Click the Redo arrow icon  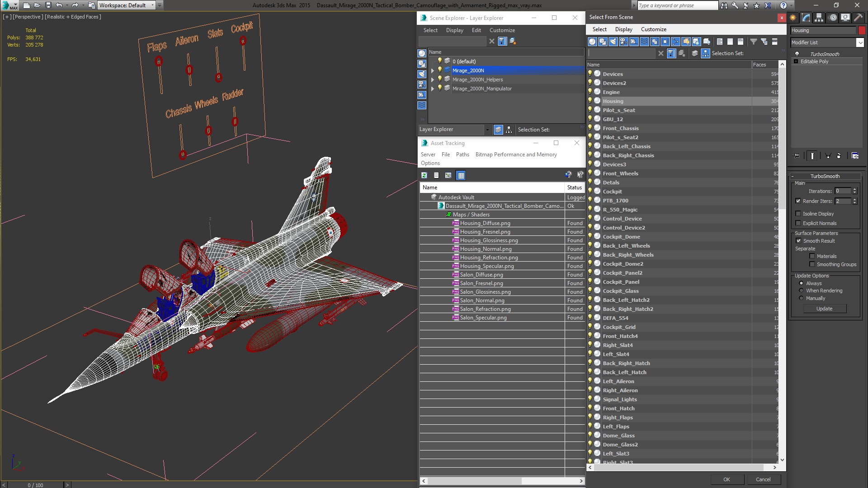click(75, 5)
